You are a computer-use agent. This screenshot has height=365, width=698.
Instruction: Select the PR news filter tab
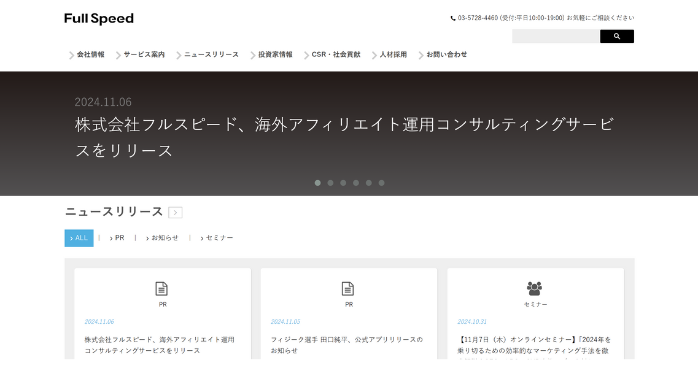coord(117,238)
